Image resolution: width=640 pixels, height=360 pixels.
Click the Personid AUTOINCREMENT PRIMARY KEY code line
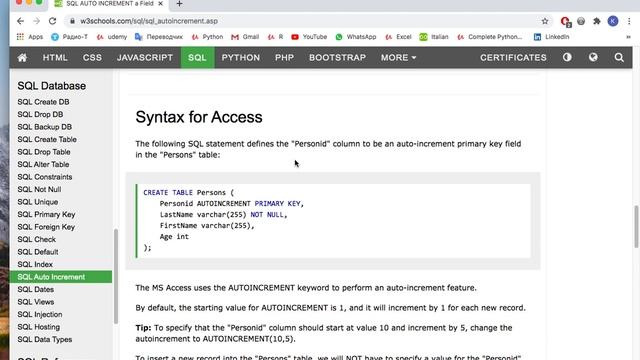(x=232, y=204)
